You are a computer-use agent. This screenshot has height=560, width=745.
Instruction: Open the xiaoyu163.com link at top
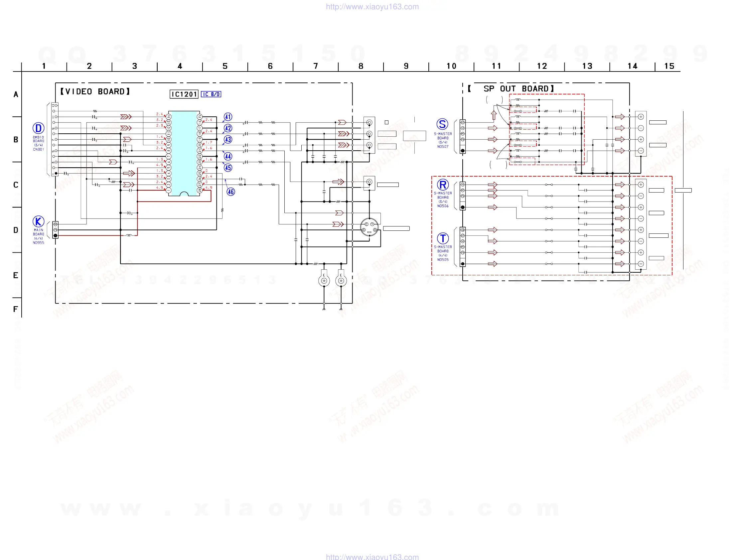click(x=372, y=7)
